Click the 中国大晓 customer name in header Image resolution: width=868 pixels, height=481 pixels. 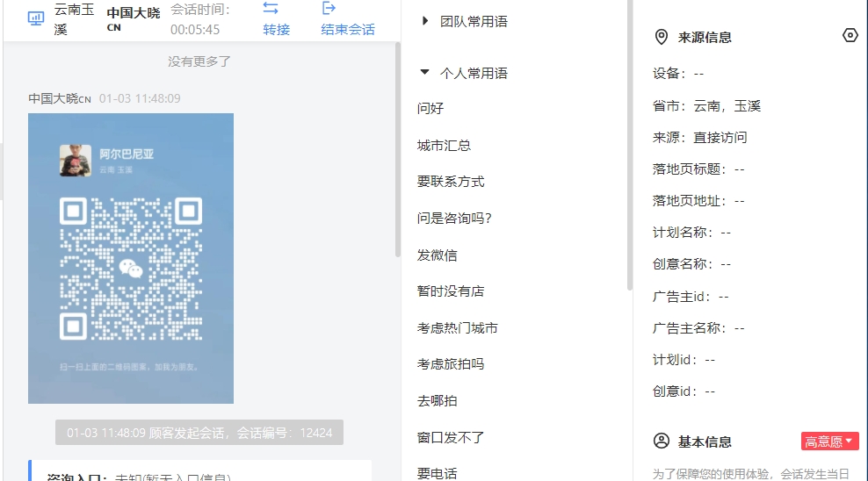134,18
